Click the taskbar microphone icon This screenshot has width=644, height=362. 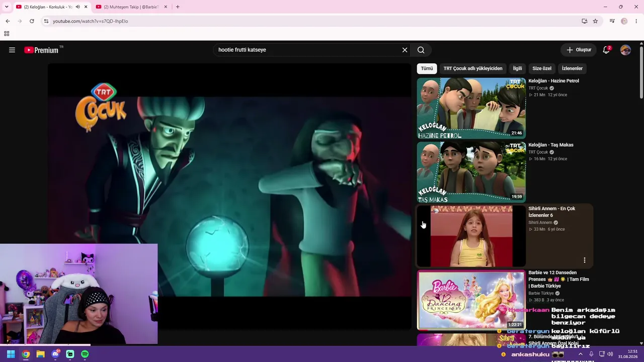click(591, 354)
